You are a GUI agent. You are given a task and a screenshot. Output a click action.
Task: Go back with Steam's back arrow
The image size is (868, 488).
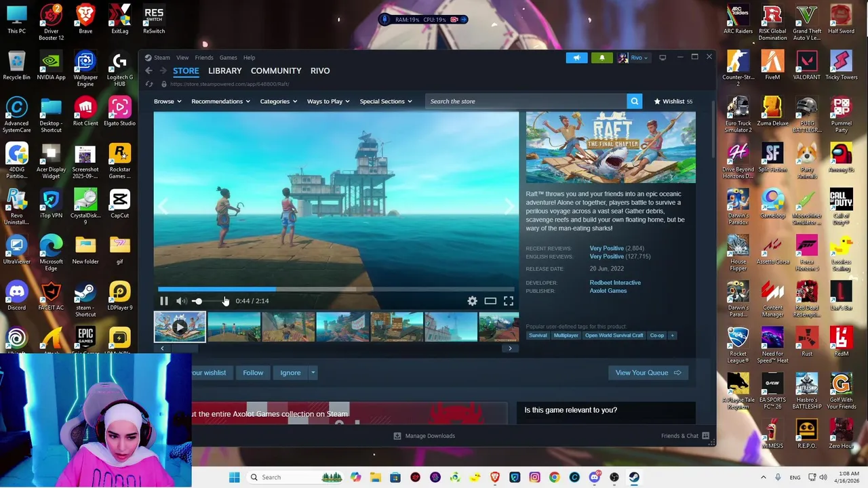coord(149,70)
